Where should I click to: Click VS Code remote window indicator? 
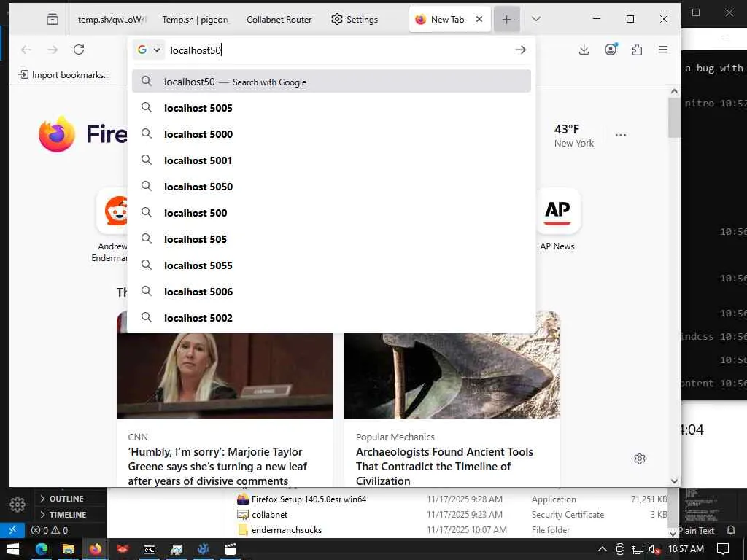point(12,530)
